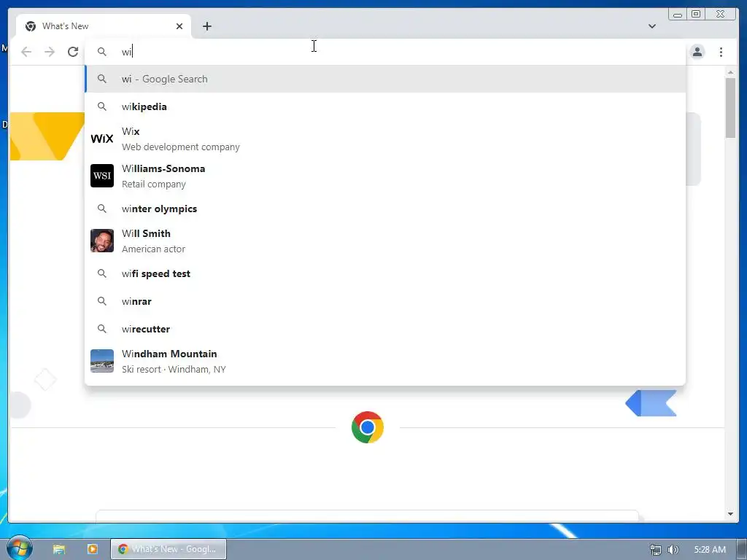Choose the 'winrar' suggestion

[x=385, y=301]
